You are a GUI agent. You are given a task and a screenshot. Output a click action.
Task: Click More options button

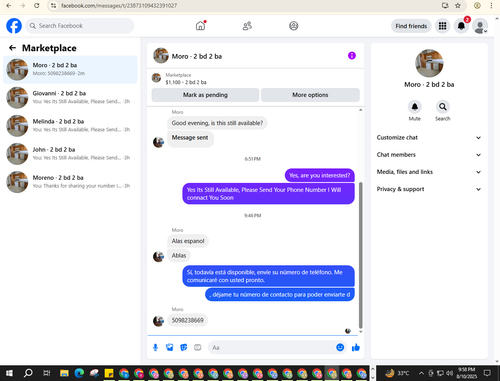click(x=310, y=95)
